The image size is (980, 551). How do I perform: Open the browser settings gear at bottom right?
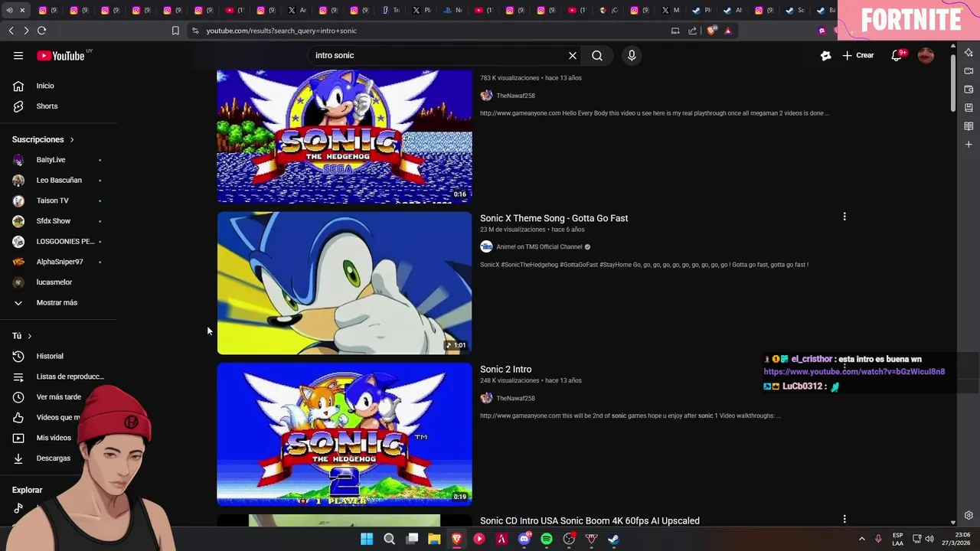pos(969,515)
